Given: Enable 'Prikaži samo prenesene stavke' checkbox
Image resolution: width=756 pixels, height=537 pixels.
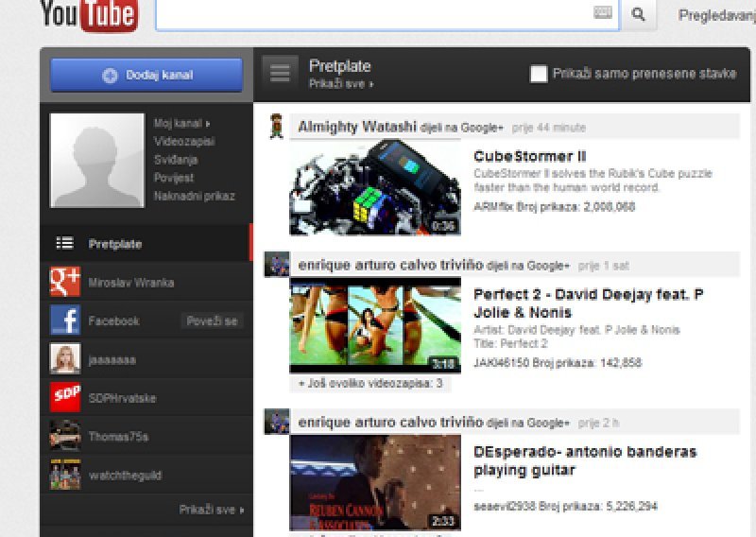Looking at the screenshot, I should point(539,74).
